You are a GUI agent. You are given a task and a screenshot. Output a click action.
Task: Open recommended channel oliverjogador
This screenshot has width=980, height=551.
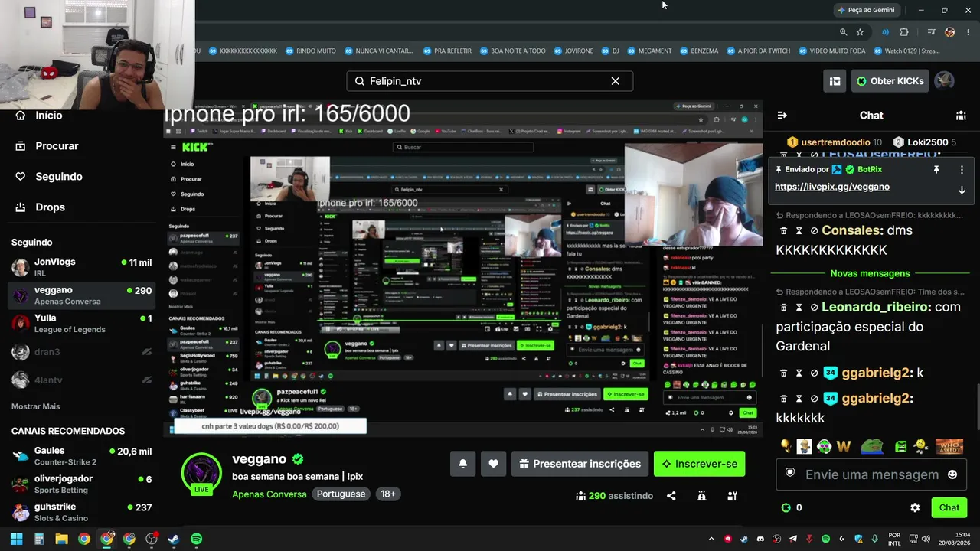click(x=82, y=484)
